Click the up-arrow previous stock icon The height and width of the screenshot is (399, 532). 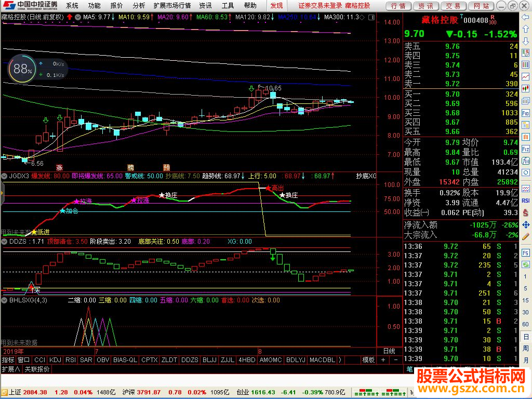[526, 29]
